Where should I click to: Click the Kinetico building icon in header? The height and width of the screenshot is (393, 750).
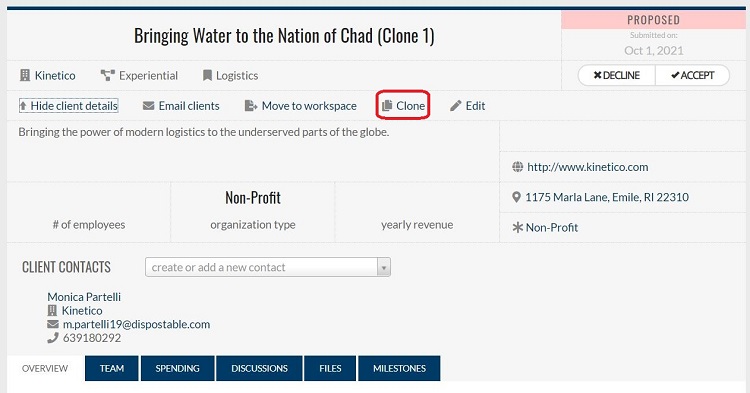(25, 75)
